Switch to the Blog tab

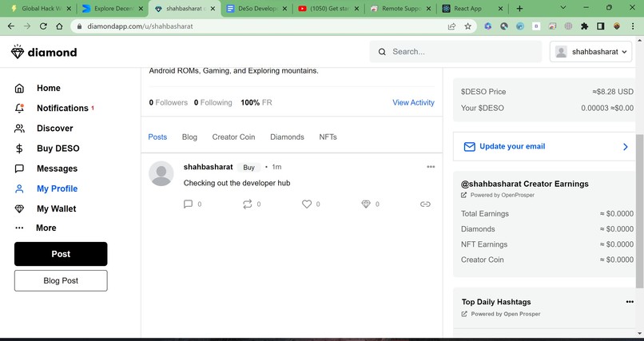[189, 137]
